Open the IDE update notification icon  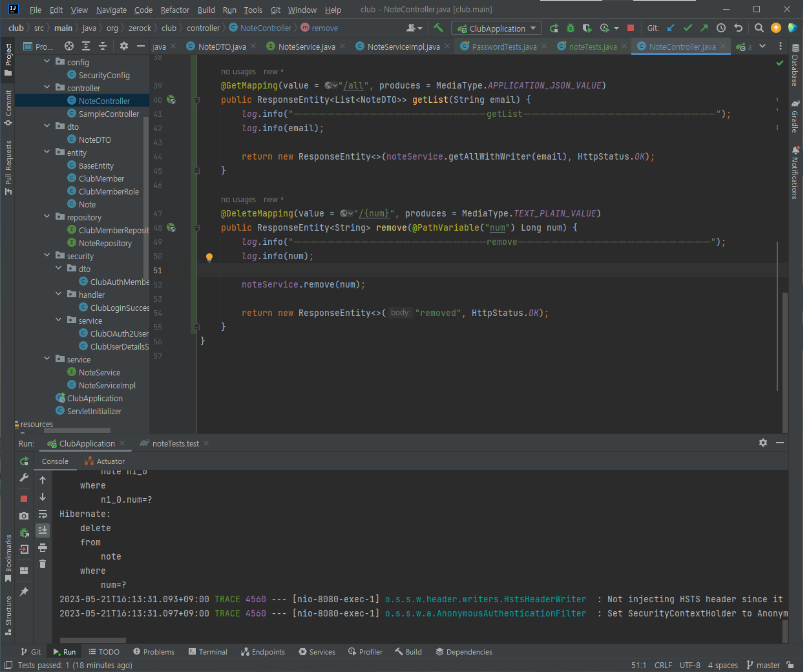point(776,28)
